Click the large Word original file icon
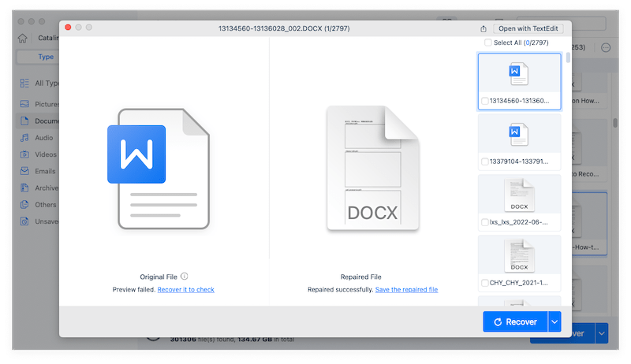 point(159,169)
